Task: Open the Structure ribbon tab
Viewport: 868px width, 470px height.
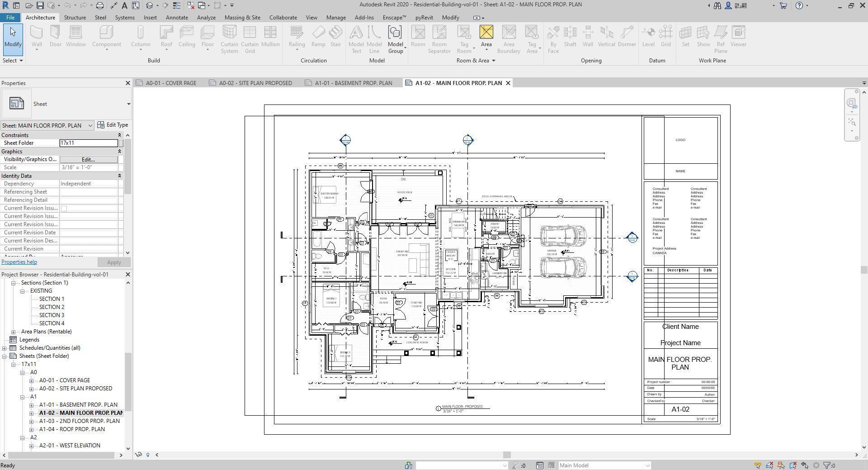Action: coord(75,18)
